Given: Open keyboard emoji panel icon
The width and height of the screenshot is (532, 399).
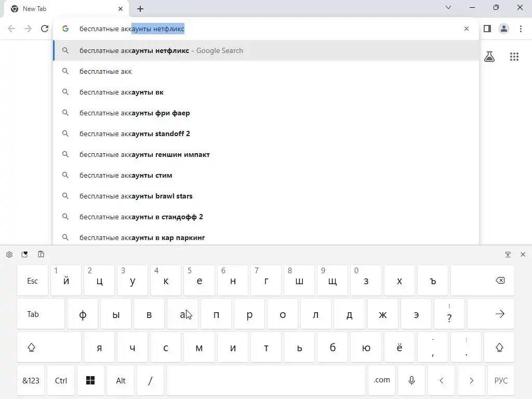Looking at the screenshot, I should [x=24, y=255].
